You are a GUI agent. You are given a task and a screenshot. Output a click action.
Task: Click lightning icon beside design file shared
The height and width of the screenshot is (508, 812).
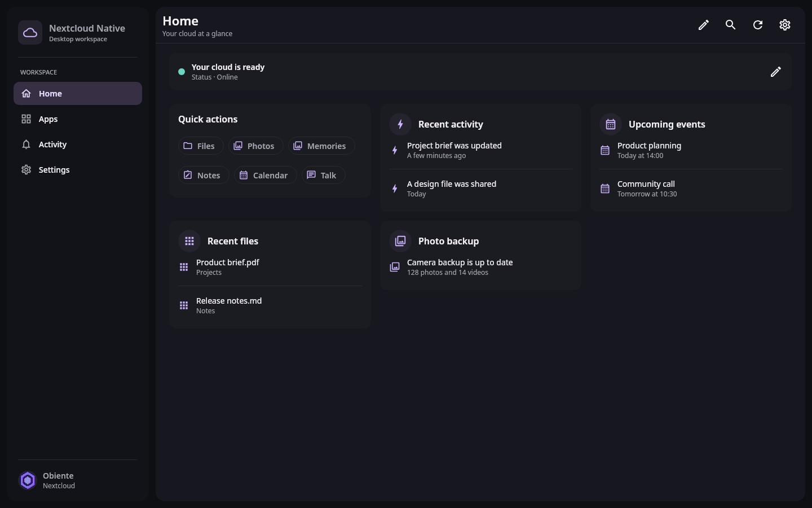point(395,189)
